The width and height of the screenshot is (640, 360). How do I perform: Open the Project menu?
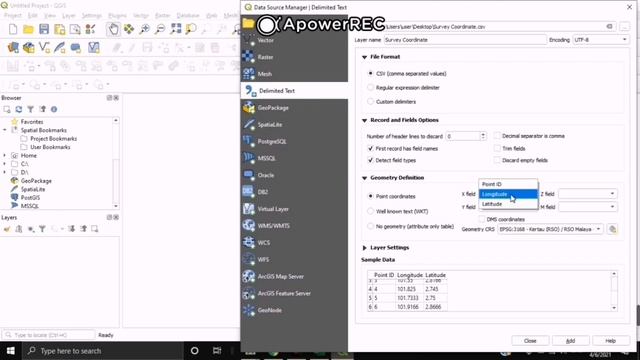pos(13,16)
